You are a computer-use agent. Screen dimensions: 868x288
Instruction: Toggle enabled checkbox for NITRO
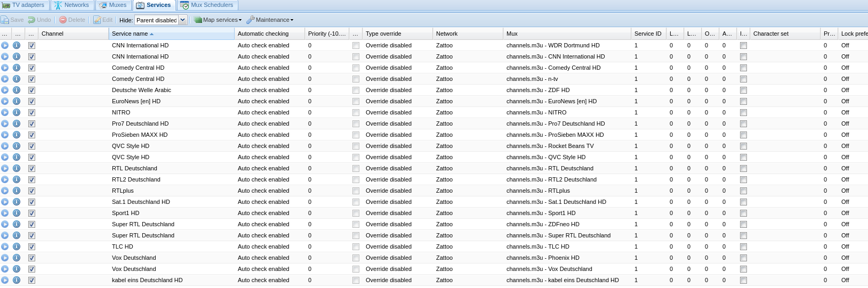click(x=31, y=112)
